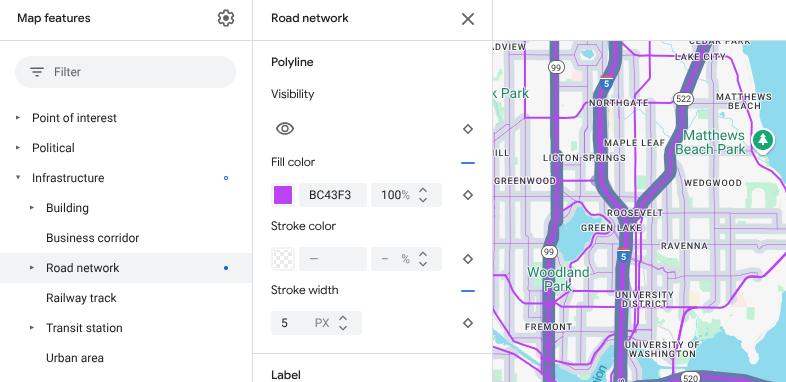
Task: Select Point of interest label
Action: [x=74, y=118]
